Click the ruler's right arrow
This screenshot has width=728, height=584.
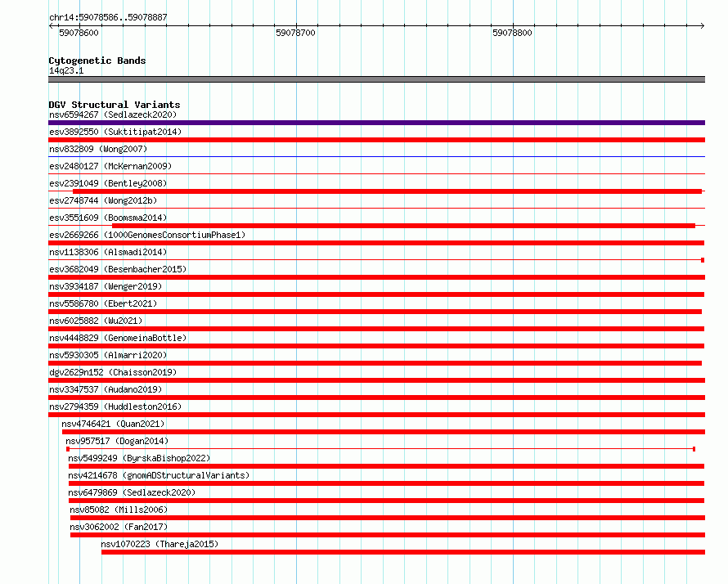tap(703, 25)
